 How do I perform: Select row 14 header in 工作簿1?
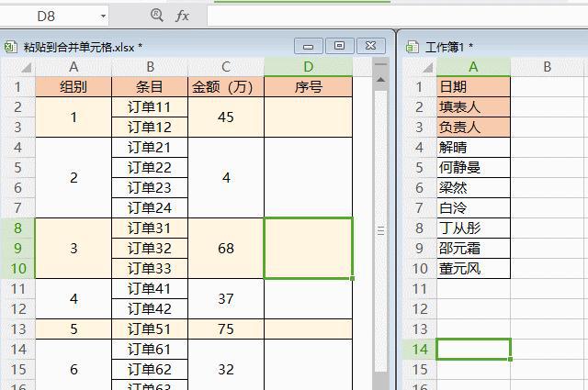click(x=420, y=350)
